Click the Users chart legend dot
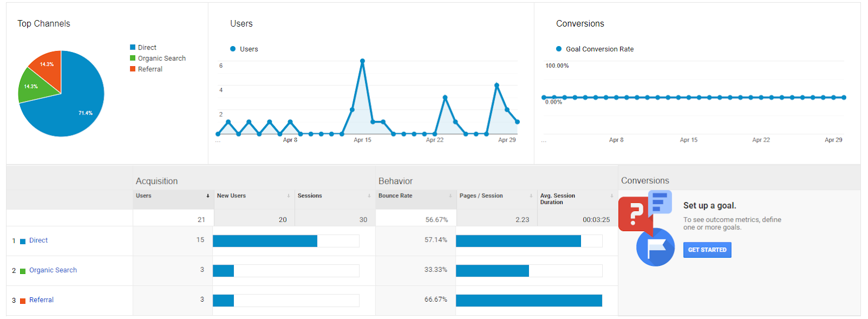The image size is (868, 319). click(x=233, y=49)
